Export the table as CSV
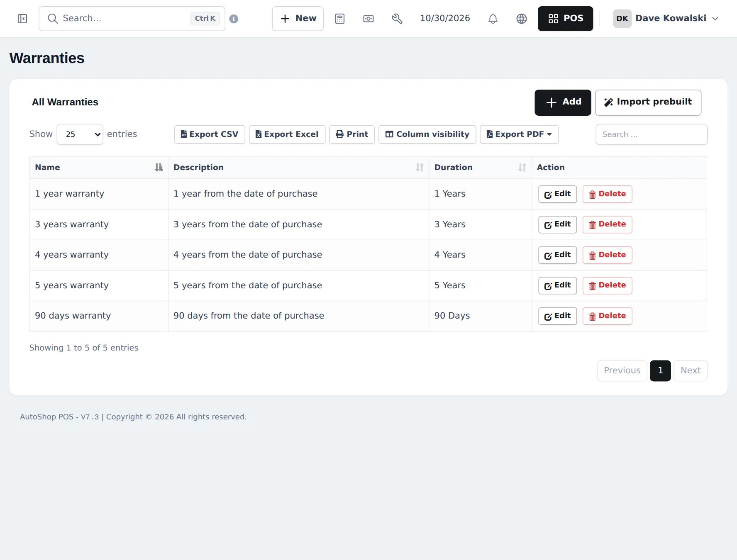The width and height of the screenshot is (737, 560). tap(210, 134)
